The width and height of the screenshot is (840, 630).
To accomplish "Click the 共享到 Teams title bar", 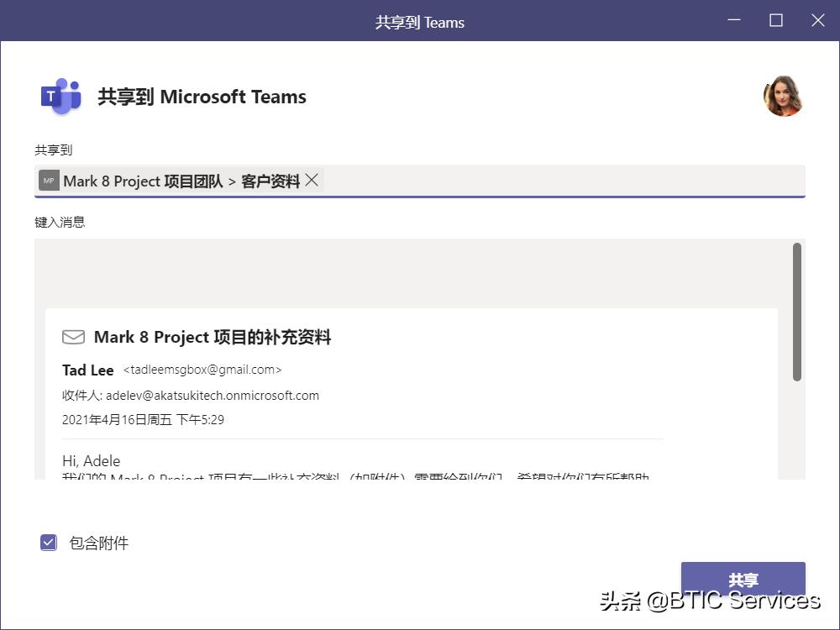I will 419,23.
